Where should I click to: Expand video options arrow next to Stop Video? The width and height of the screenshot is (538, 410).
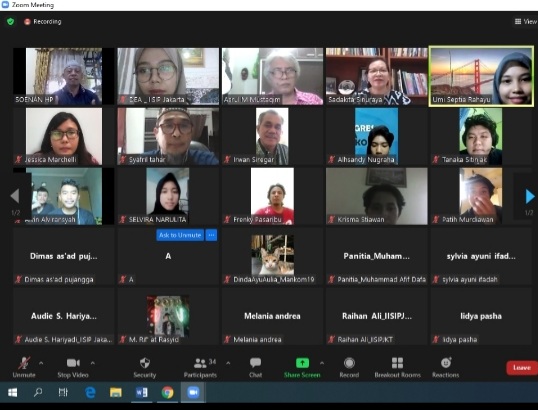click(x=93, y=363)
